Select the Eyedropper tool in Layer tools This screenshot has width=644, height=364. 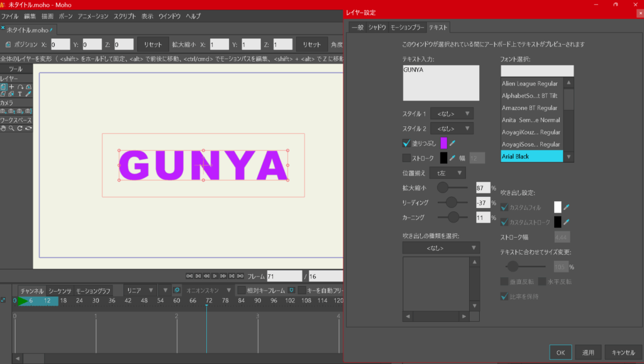[28, 94]
